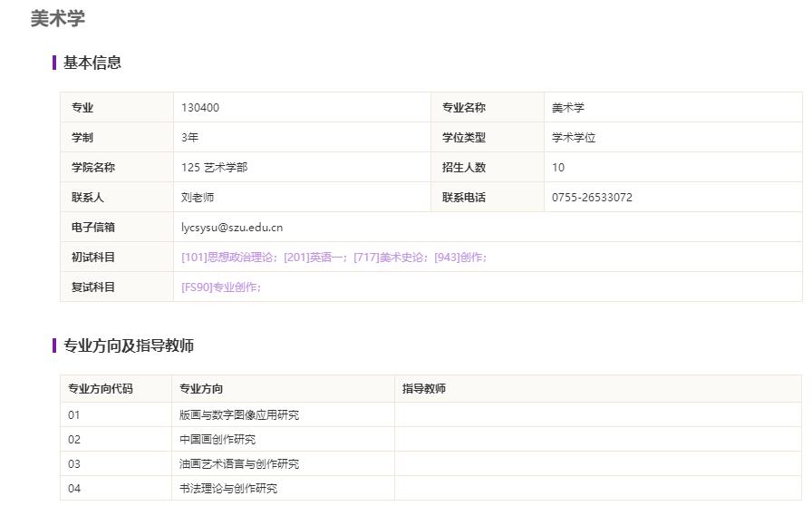Open the [FS90]专业创作 retest subject link

[219, 287]
